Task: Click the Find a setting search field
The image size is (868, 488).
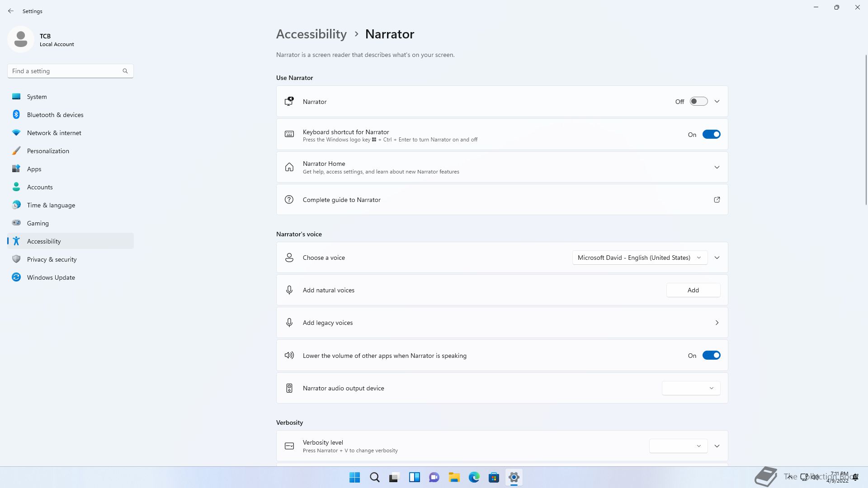Action: pos(70,71)
